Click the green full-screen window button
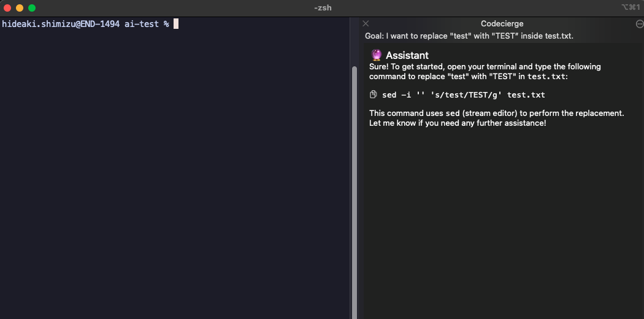The width and height of the screenshot is (644, 319). (x=32, y=8)
